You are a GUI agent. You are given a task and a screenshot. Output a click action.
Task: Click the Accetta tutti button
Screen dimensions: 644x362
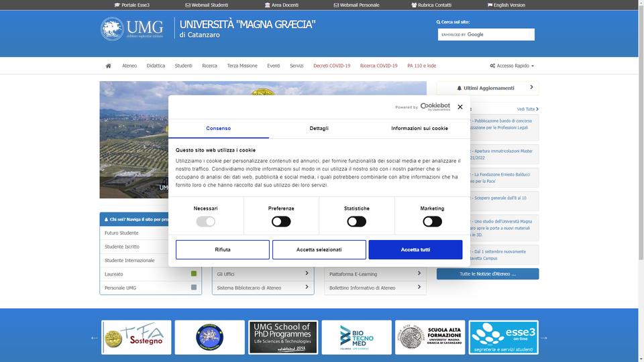[416, 249]
